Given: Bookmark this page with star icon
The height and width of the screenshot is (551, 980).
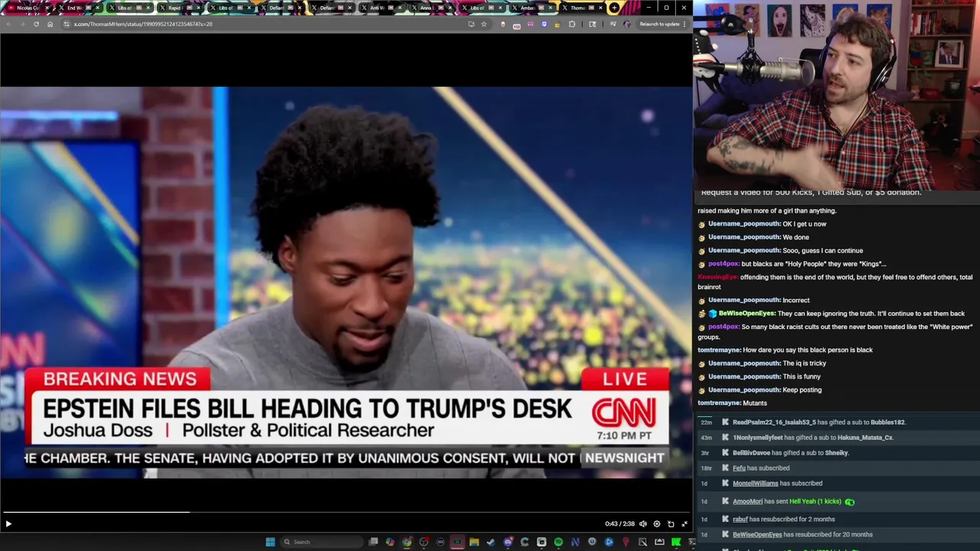Looking at the screenshot, I should (x=483, y=24).
